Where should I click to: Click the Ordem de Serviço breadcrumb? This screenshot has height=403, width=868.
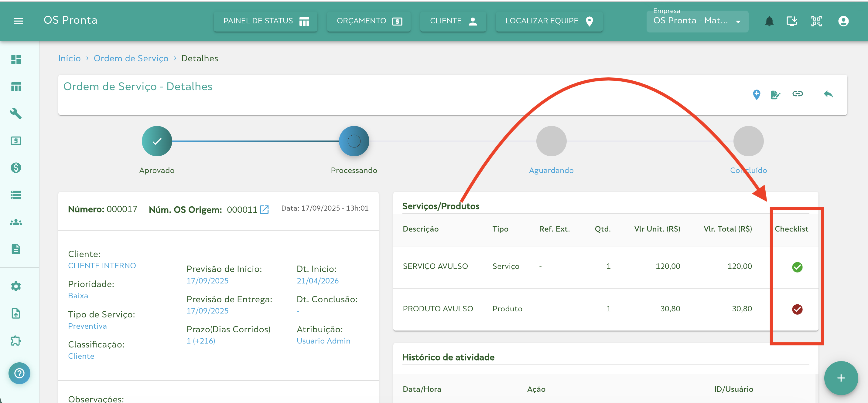pyautogui.click(x=131, y=58)
